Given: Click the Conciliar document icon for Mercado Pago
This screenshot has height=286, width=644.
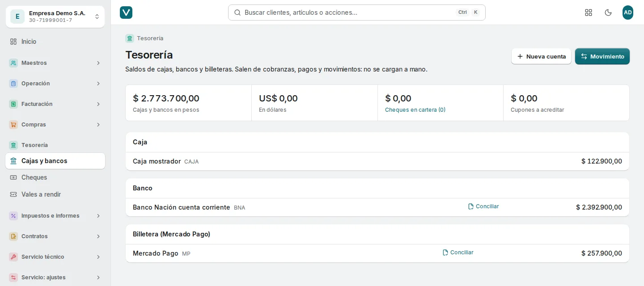Looking at the screenshot, I should point(445,252).
